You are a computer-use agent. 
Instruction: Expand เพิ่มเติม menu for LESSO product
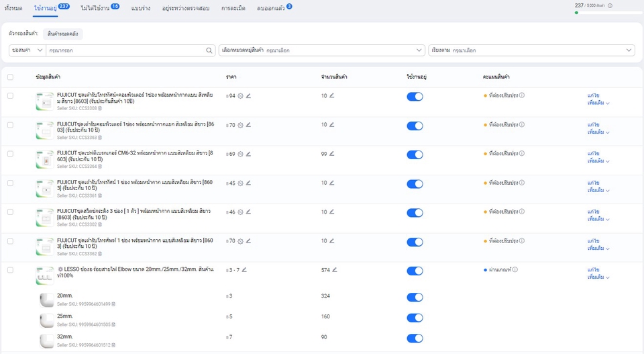tap(598, 277)
